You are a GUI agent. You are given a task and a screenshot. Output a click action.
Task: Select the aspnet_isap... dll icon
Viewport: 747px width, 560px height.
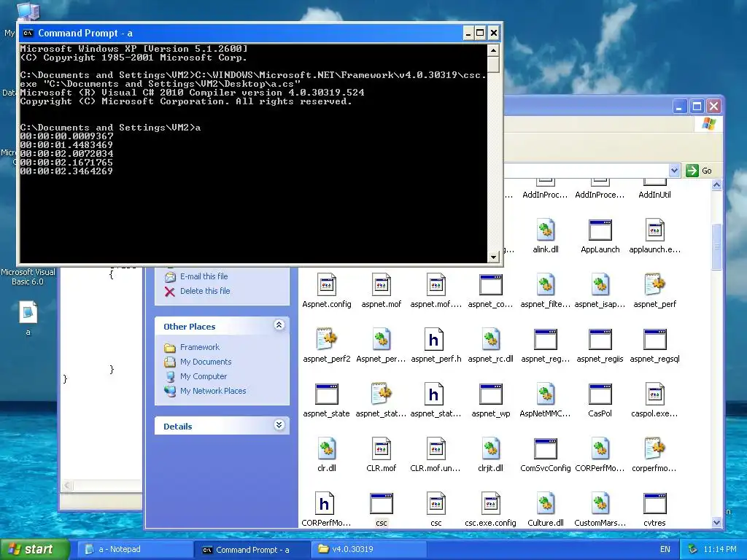(600, 285)
